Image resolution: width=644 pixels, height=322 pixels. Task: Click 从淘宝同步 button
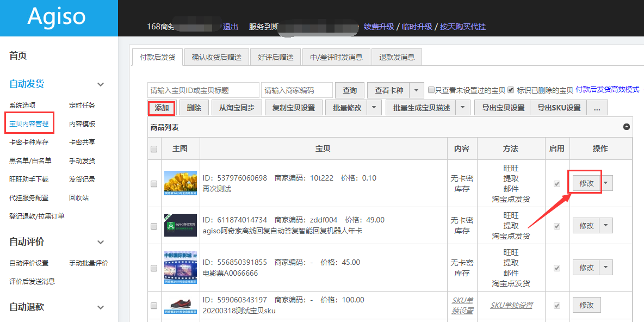click(237, 108)
